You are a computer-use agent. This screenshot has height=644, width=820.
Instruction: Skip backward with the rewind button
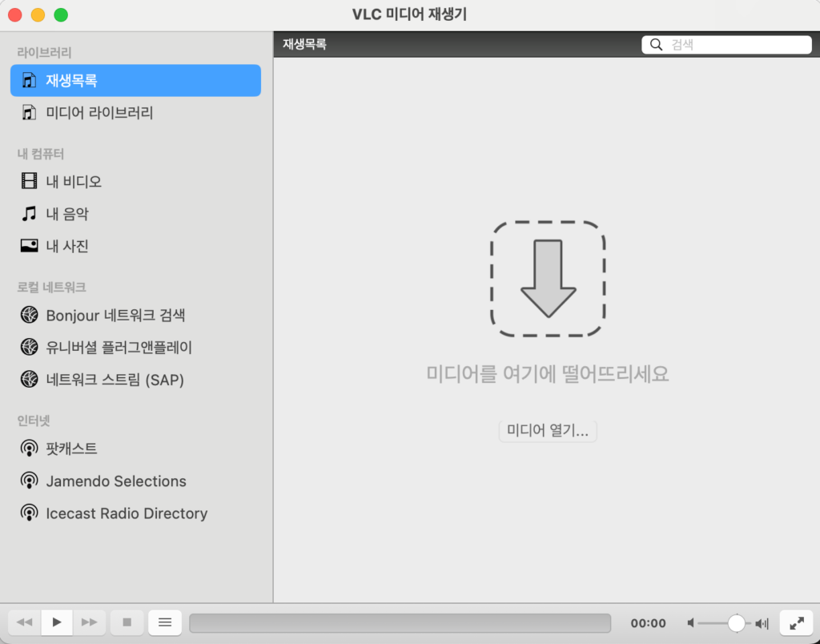25,622
